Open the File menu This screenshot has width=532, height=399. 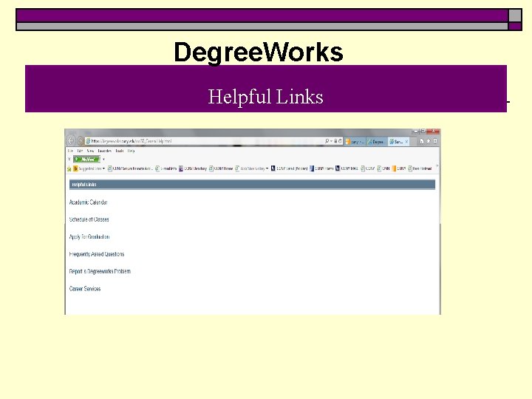tap(70, 151)
